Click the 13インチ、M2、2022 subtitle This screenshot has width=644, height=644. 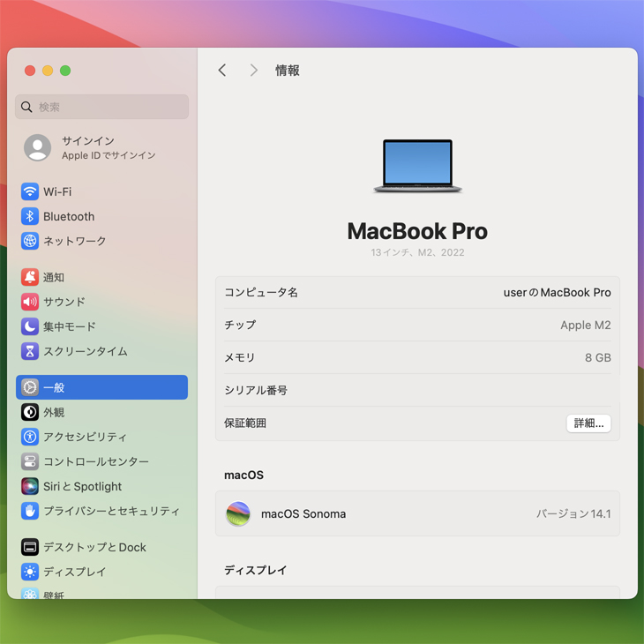click(417, 252)
